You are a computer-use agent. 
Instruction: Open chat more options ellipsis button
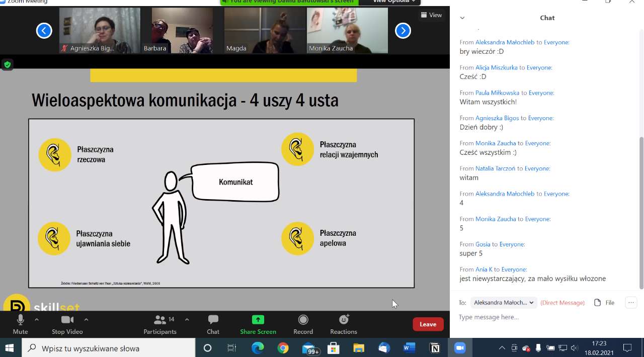coord(631,303)
